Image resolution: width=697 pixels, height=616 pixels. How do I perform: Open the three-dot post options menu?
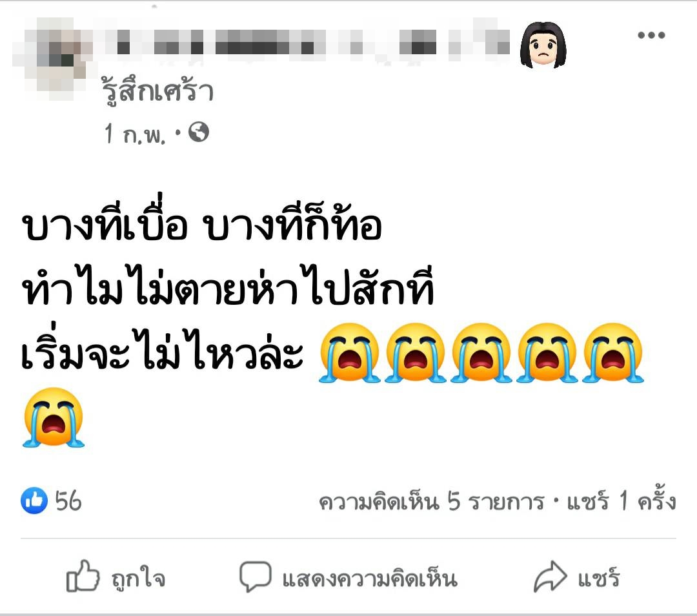tap(651, 35)
